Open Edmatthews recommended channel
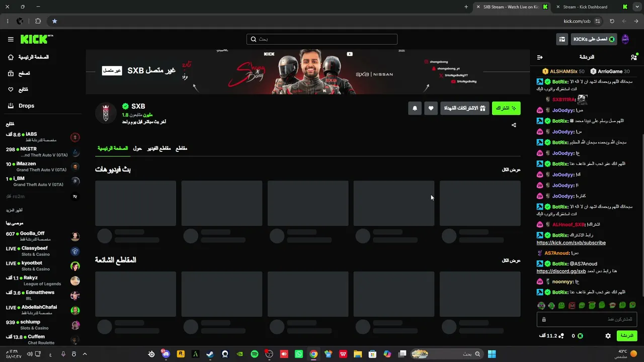This screenshot has width=644, height=362. 43,295
